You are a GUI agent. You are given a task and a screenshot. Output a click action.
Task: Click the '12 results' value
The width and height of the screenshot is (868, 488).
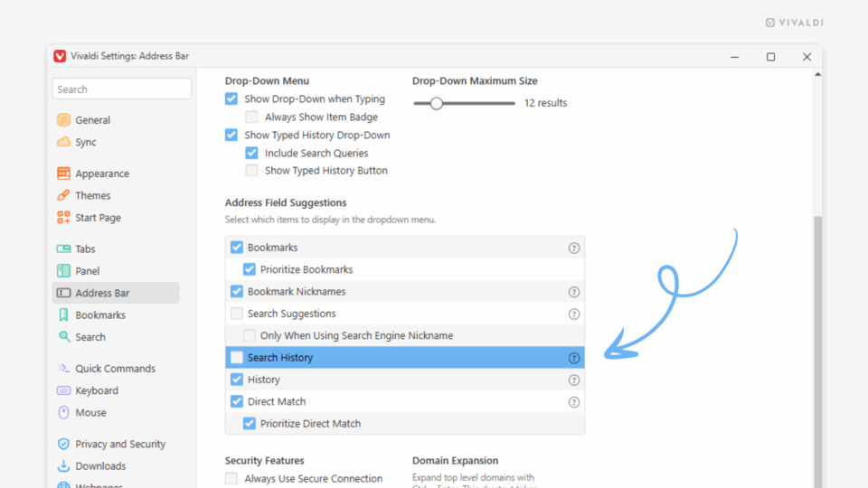coord(545,103)
